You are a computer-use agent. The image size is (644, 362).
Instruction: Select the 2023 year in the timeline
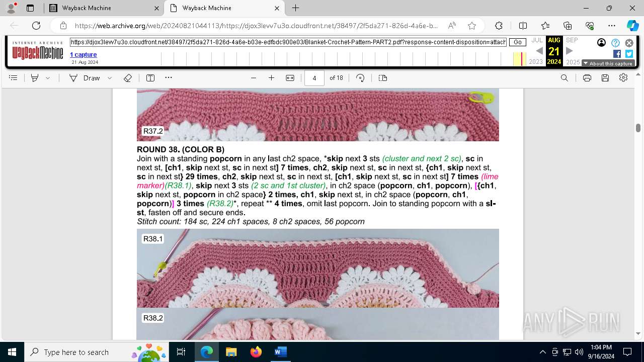point(536,62)
